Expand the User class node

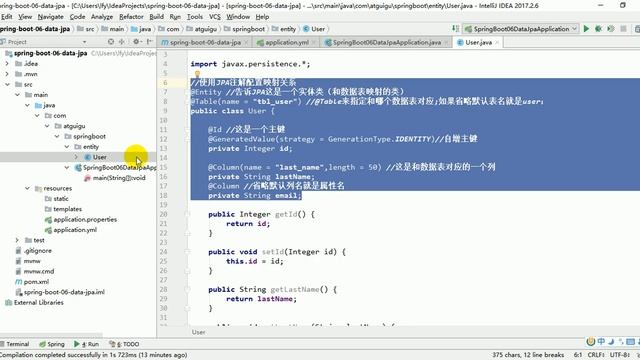pos(76,157)
